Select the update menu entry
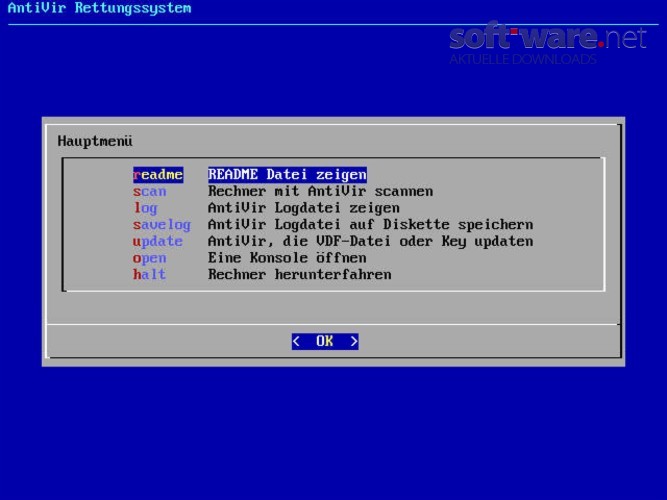This screenshot has width=667, height=500. [x=157, y=241]
